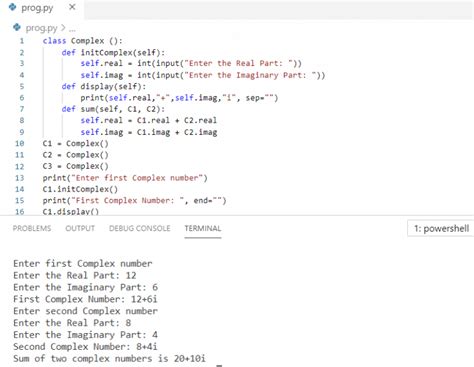Click the 'class Complex ():' code line
This screenshot has width=474, height=367.
[82, 41]
